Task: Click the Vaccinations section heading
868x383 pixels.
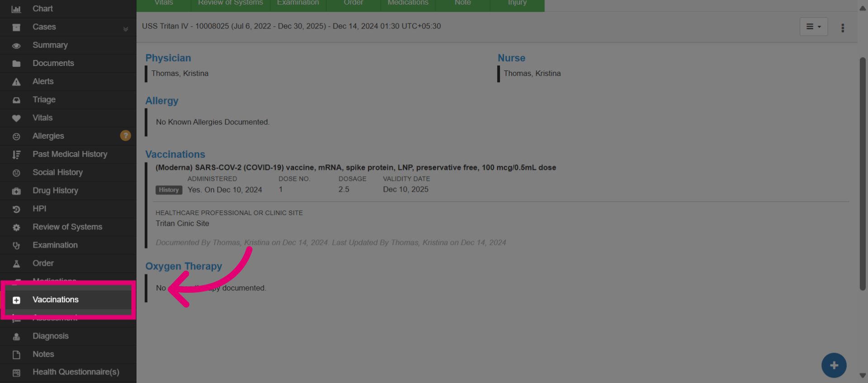Action: pyautogui.click(x=175, y=154)
